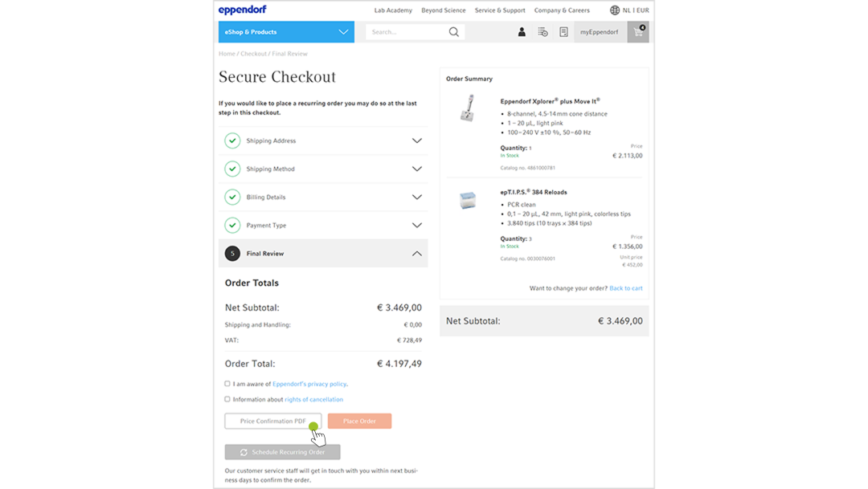Open the Company & Careers menu
The image size is (868, 489).
coord(562,10)
